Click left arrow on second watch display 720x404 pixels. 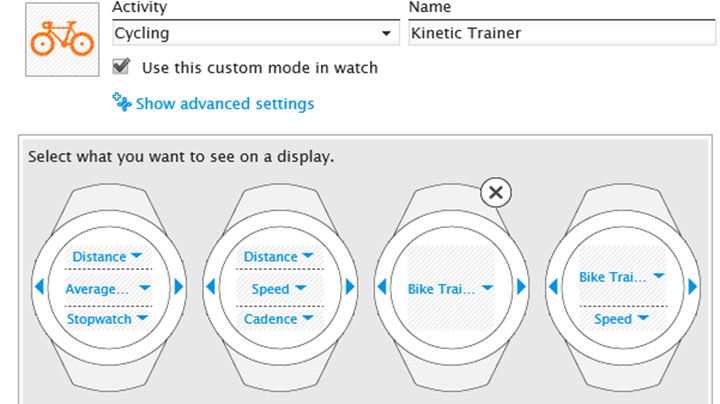[x=211, y=287]
